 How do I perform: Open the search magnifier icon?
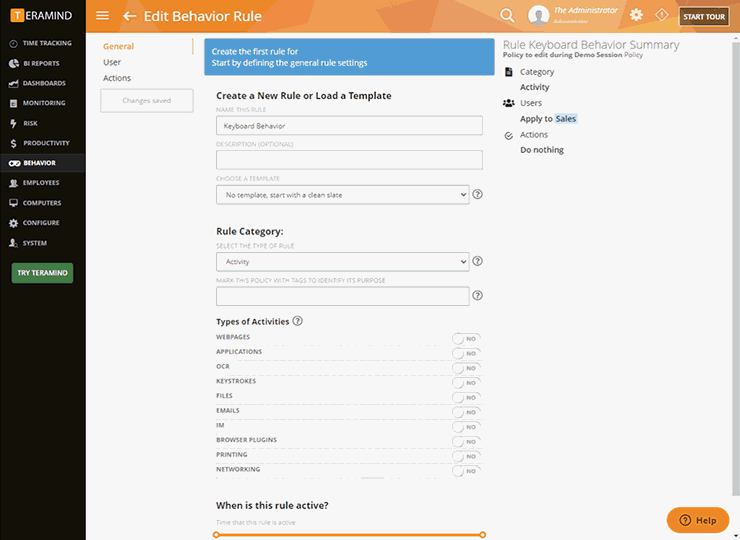tap(507, 15)
